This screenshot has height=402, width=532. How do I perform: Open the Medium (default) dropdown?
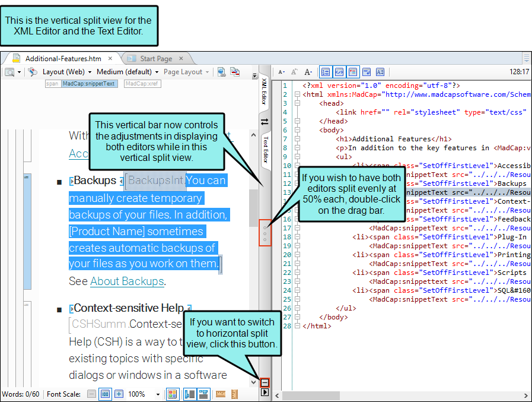[x=128, y=72]
